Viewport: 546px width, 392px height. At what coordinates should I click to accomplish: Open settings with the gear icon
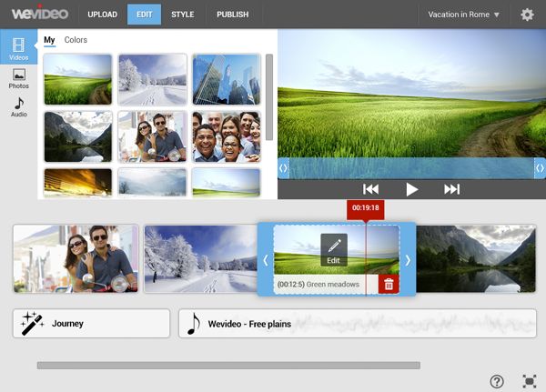coord(527,15)
